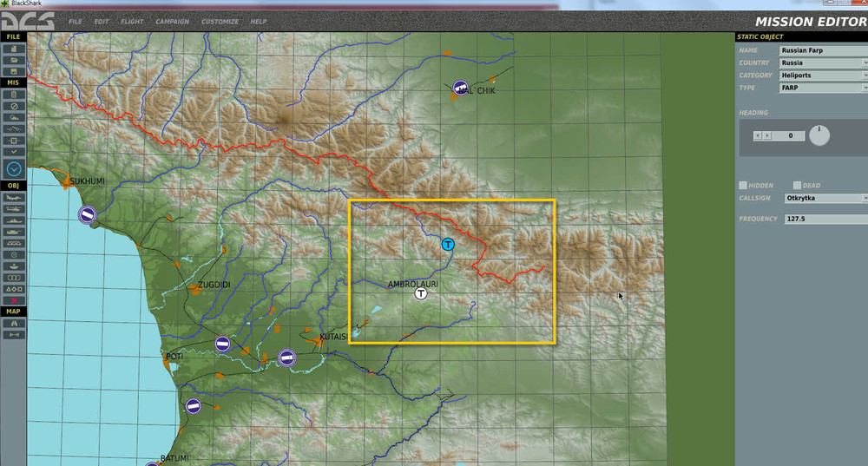Open the FLIGHT menu
Screen dimensions: 868x466
coord(132,22)
